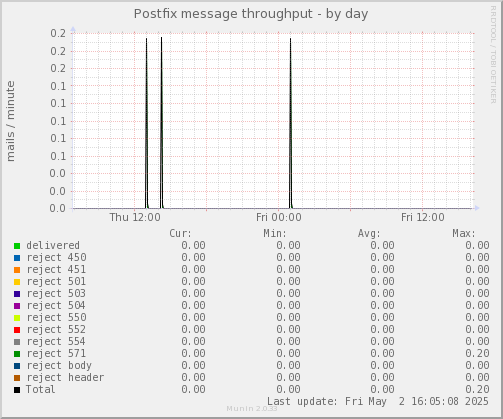Viewport: 503px width, 419px height.
Task: Click the blue reject 450 legend swatch
Action: 17,258
